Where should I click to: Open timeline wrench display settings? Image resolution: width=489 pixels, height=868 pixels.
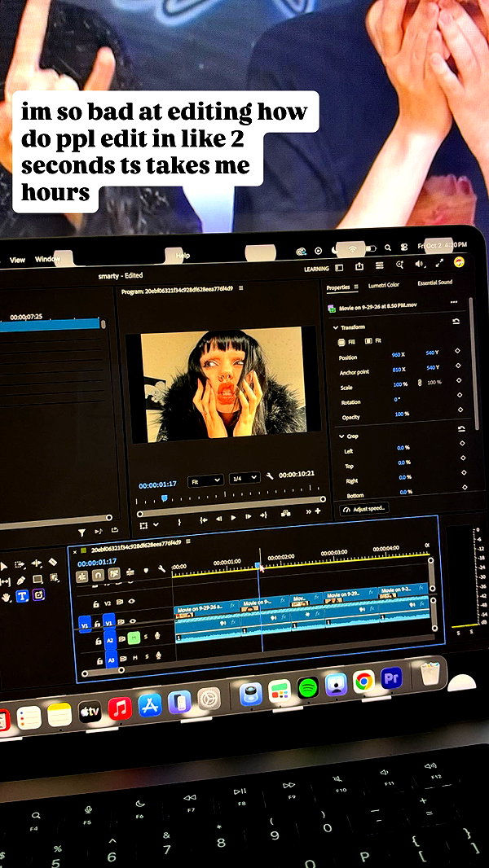(161, 568)
